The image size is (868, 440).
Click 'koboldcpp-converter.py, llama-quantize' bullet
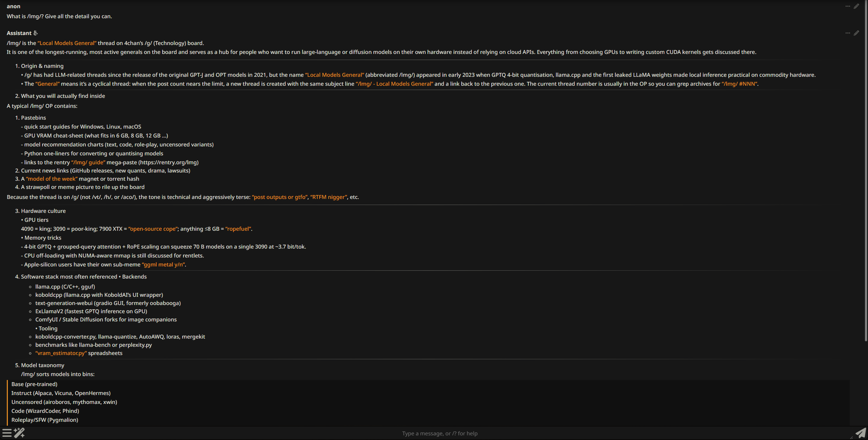tap(120, 337)
